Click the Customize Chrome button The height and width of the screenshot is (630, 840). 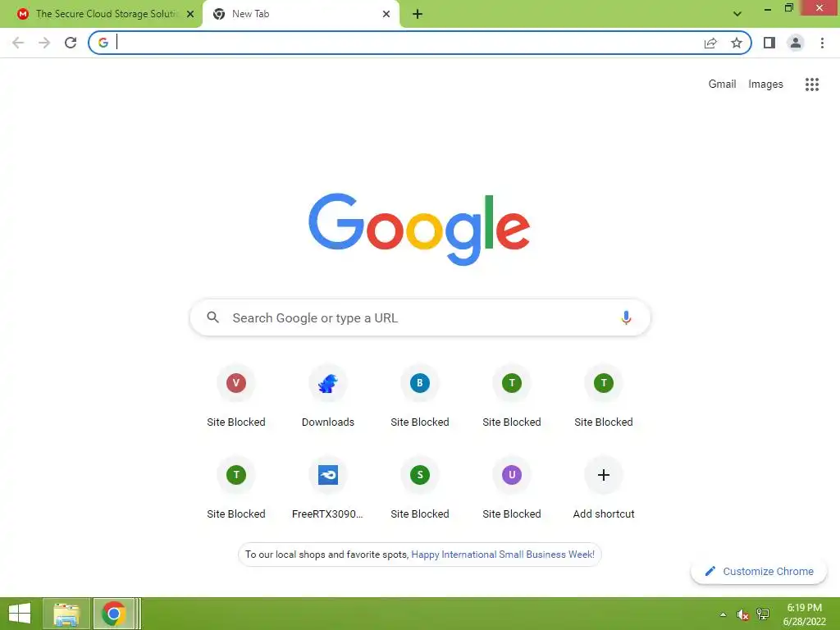(759, 571)
